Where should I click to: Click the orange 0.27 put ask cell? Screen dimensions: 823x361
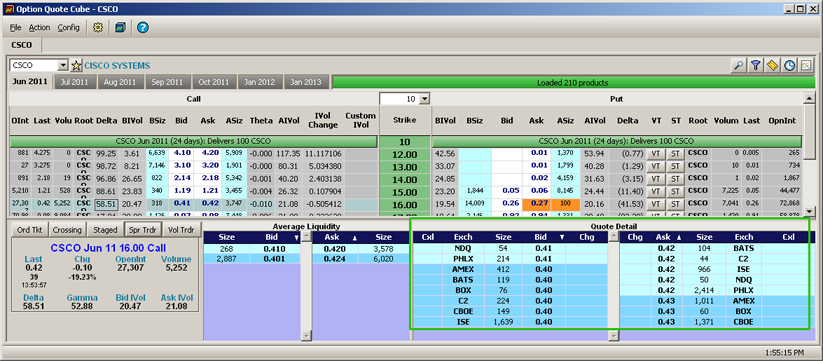pos(536,205)
